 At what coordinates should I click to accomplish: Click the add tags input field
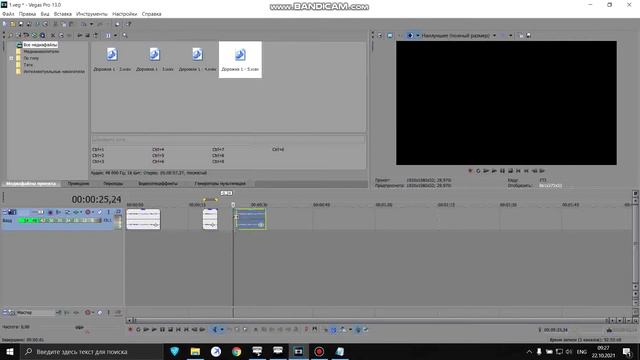228,140
